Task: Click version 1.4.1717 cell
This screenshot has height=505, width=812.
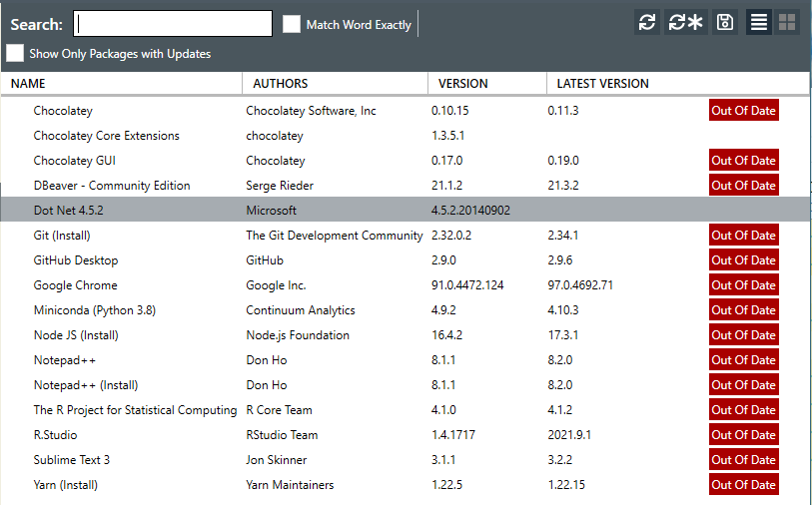Action: pyautogui.click(x=453, y=435)
